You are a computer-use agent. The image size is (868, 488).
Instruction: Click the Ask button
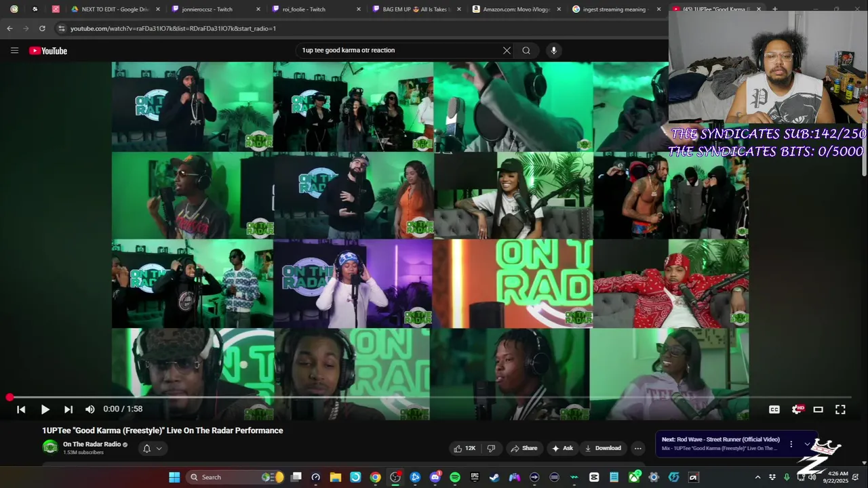tap(562, 448)
